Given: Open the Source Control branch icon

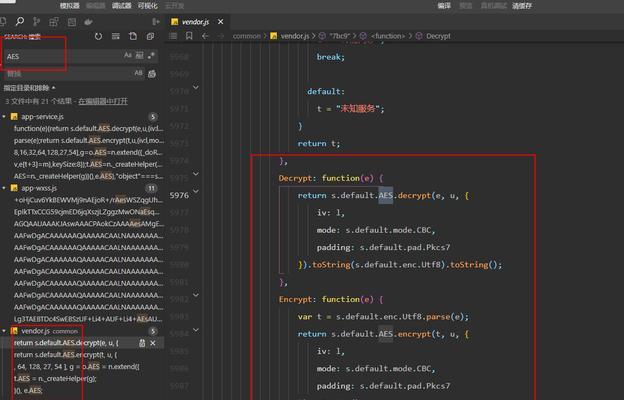Looking at the screenshot, I should (36, 22).
